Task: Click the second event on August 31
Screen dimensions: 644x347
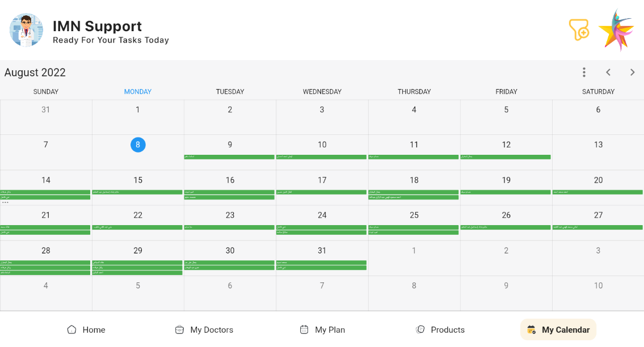Action: click(x=321, y=268)
